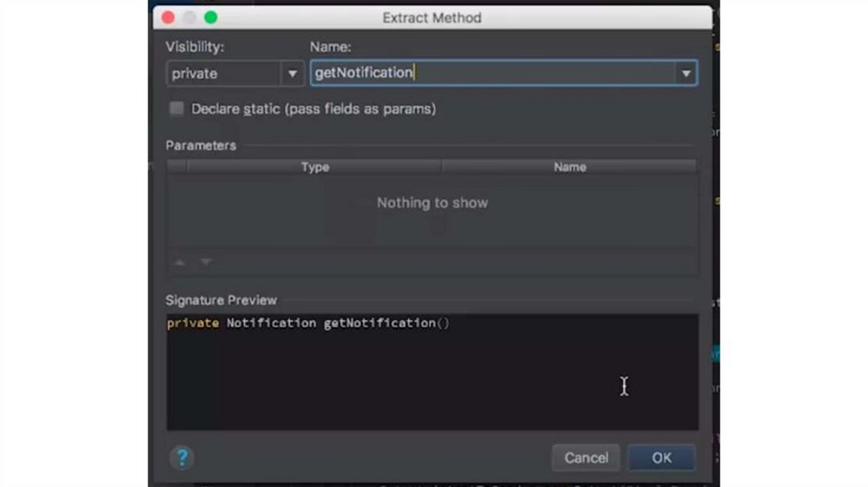This screenshot has height=487, width=868.
Task: Confirm with the OK button
Action: click(x=661, y=458)
